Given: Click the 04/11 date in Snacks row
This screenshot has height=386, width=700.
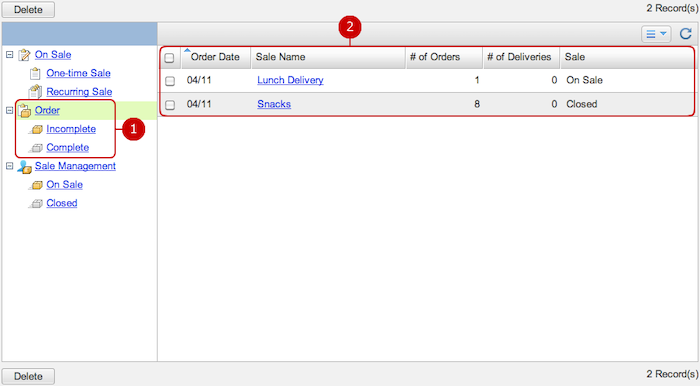Looking at the screenshot, I should pyautogui.click(x=199, y=104).
